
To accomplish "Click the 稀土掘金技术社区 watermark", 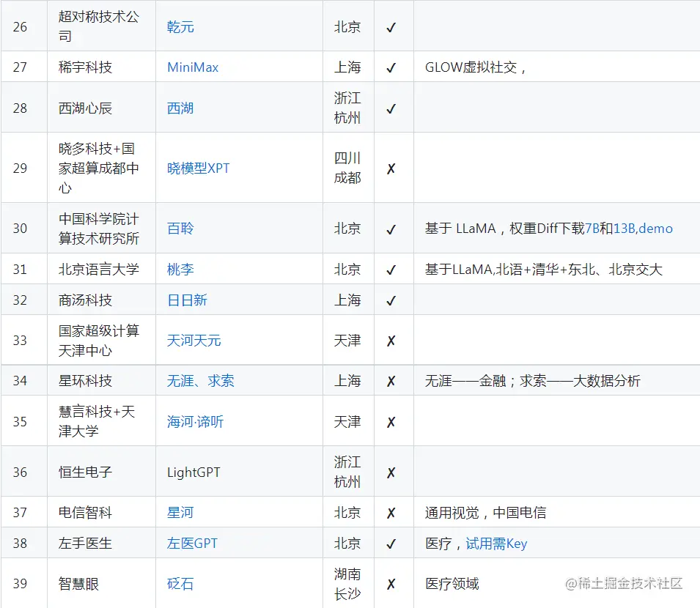I will tap(627, 584).
